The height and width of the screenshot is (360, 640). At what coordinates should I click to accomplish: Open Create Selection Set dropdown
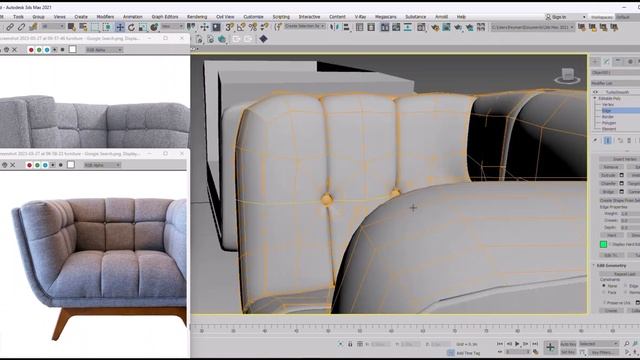(x=304, y=26)
